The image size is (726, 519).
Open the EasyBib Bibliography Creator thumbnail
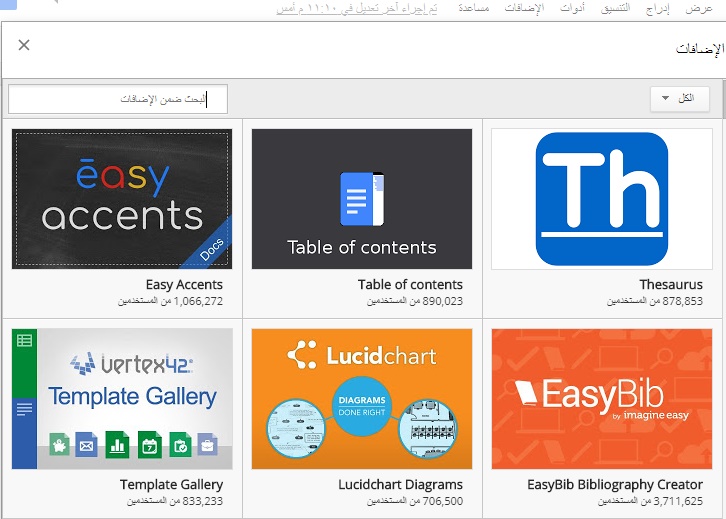pos(601,399)
